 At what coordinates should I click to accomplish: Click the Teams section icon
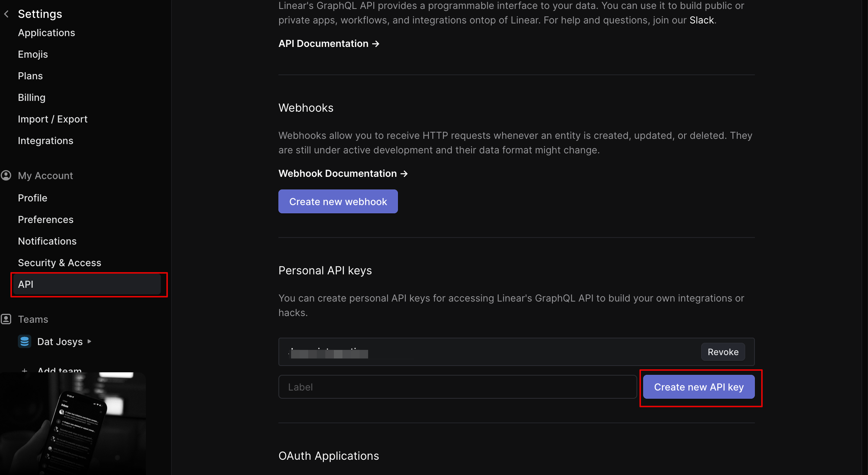[6, 319]
